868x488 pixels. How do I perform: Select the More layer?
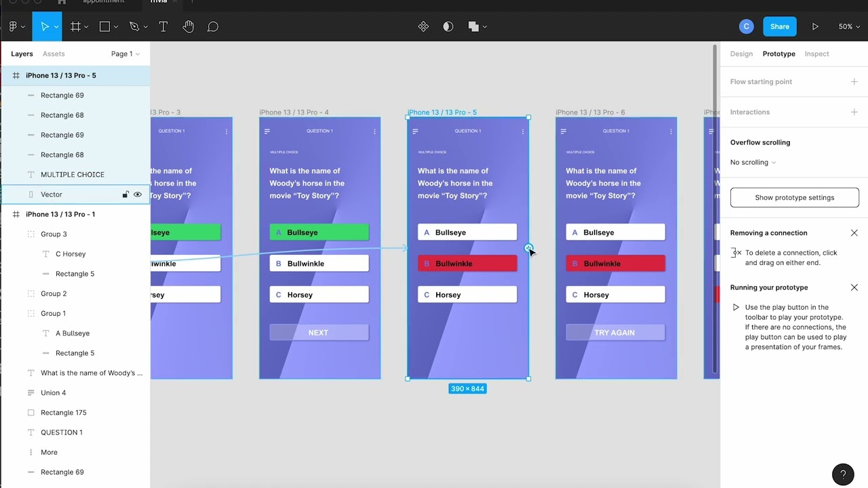point(75,452)
